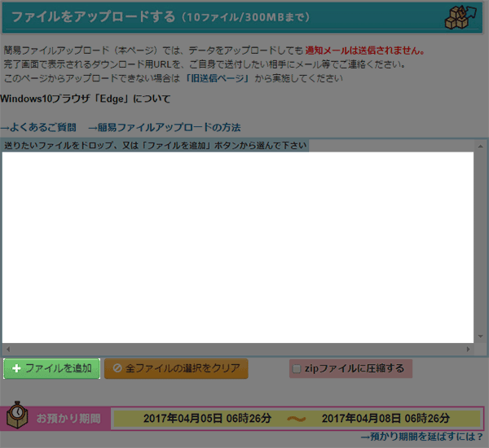Click the ファイルをアップロードする header title
The image size is (489, 448).
point(94,16)
